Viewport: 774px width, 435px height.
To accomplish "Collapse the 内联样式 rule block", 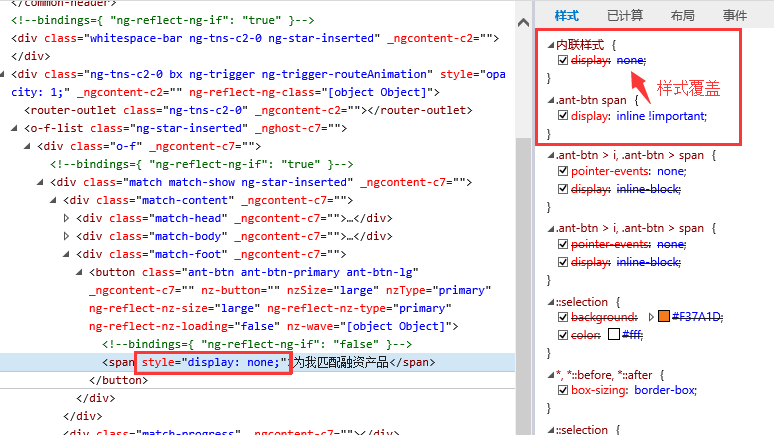I will point(551,45).
